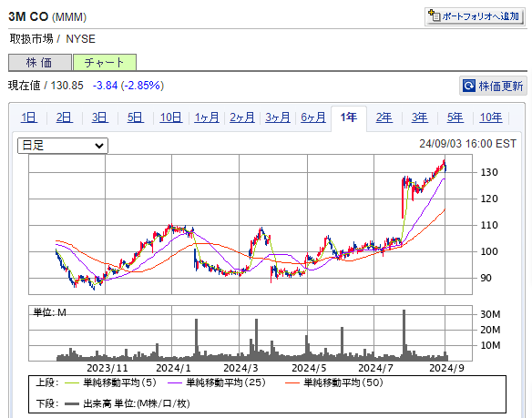Click the 2024/5 date axis label
The width and height of the screenshot is (532, 418).
[309, 368]
